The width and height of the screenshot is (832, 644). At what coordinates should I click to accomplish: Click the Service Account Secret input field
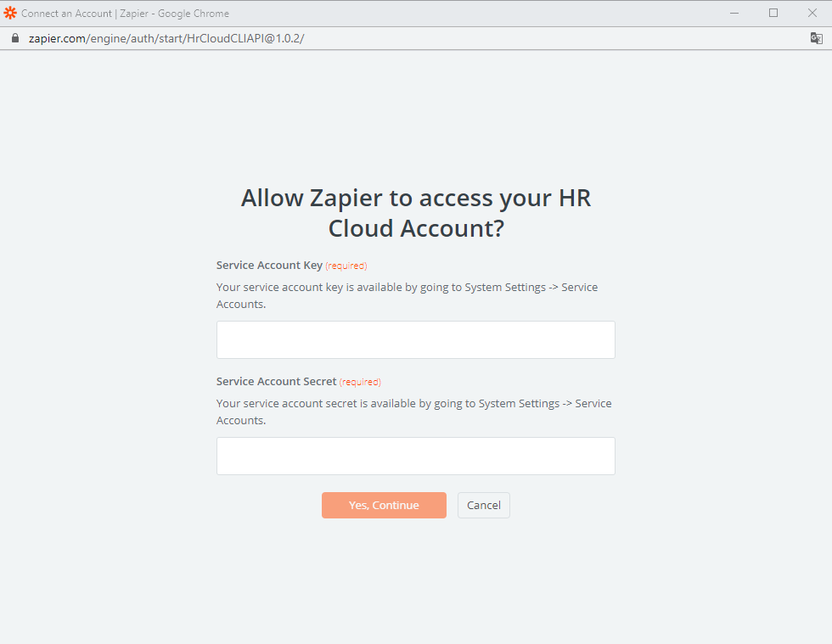(x=415, y=456)
